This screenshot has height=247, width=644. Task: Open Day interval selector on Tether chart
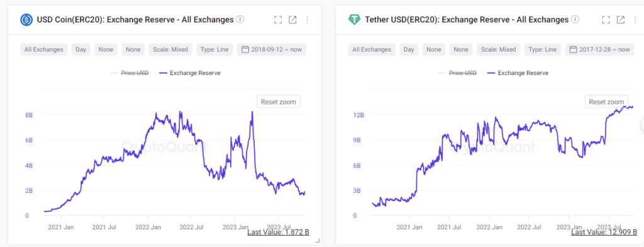(x=409, y=49)
